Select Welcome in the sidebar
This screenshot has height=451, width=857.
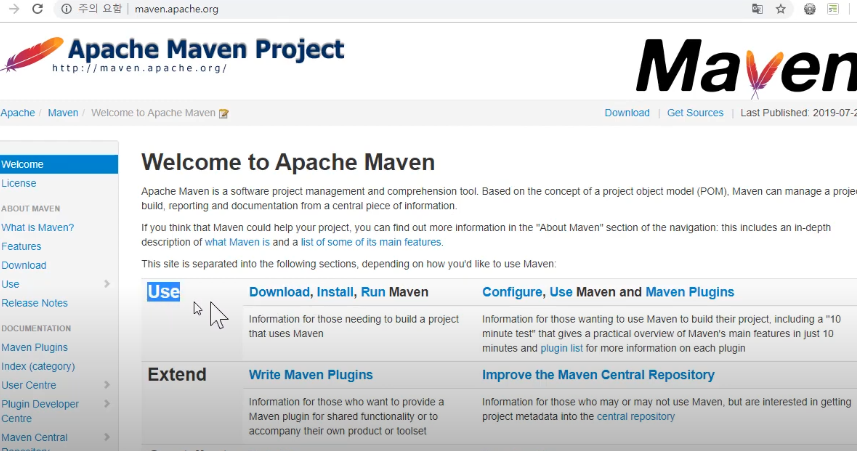pyautogui.click(x=59, y=164)
